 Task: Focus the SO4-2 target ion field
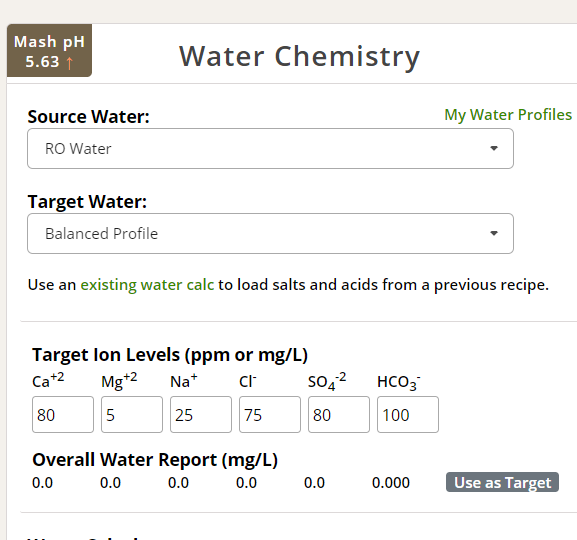click(339, 414)
